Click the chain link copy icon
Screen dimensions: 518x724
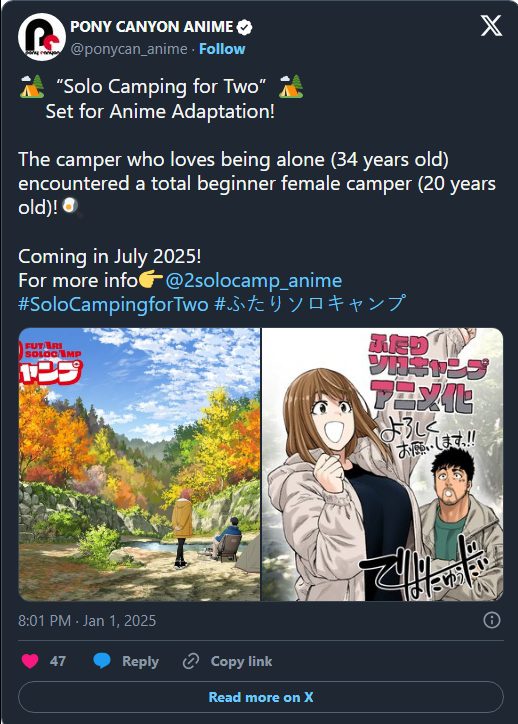tap(190, 661)
